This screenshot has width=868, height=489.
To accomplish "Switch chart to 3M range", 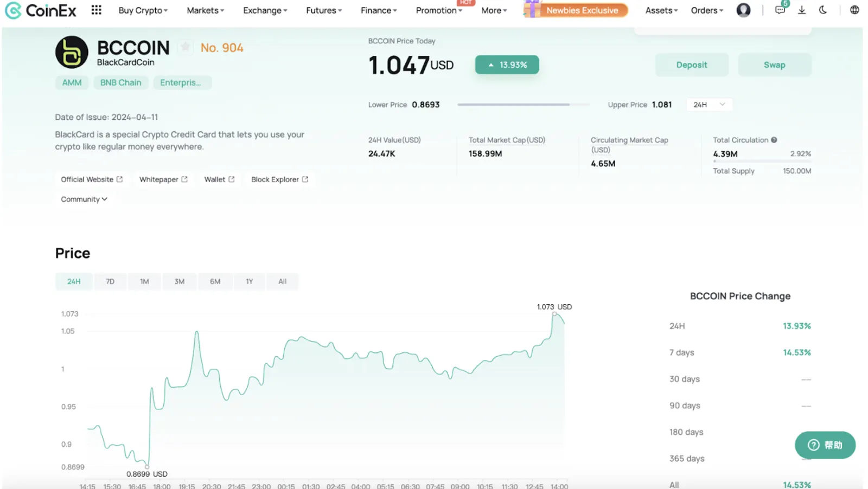I will pos(180,281).
